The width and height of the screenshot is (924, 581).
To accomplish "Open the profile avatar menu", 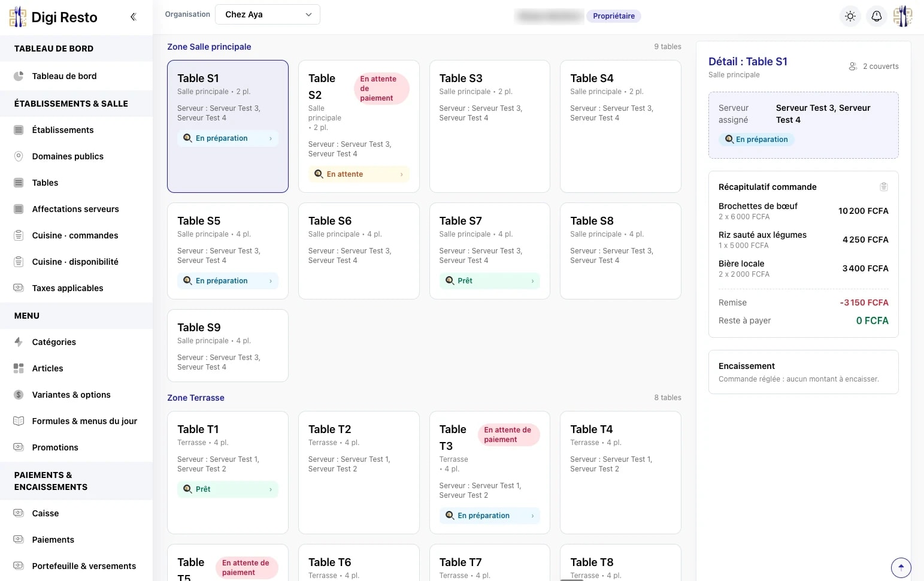I will [902, 16].
